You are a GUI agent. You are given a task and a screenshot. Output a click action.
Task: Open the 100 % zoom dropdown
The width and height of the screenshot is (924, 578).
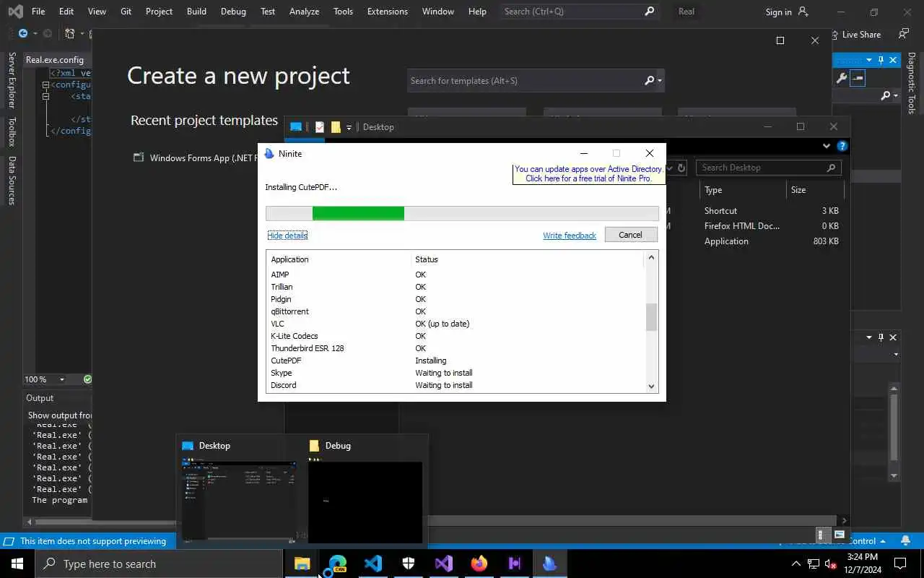coord(61,379)
